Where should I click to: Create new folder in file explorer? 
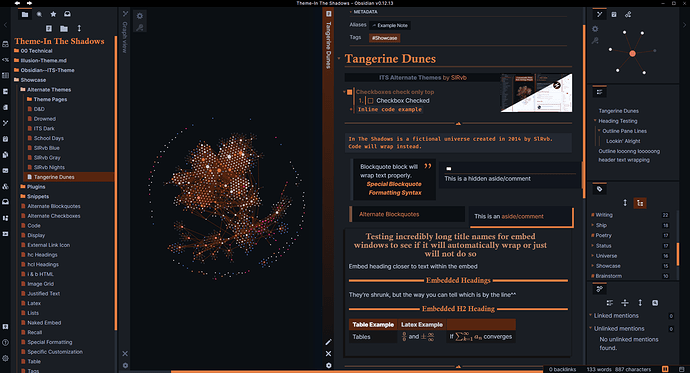coord(64,29)
